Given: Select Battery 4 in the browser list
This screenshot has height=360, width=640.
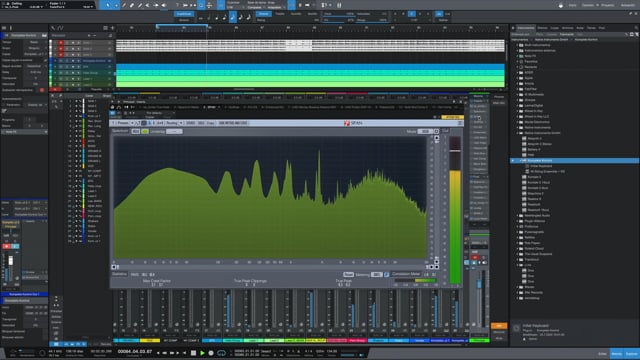Looking at the screenshot, I should point(534,150).
